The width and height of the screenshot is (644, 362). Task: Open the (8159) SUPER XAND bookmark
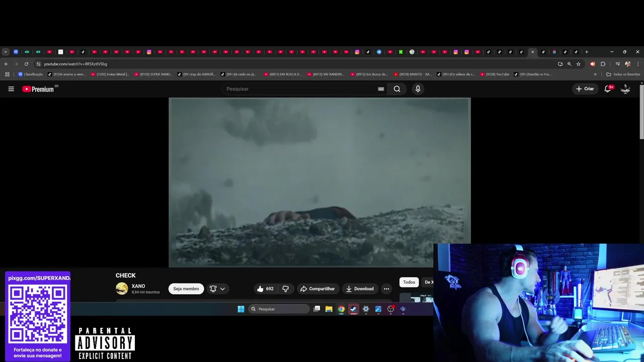[153, 74]
